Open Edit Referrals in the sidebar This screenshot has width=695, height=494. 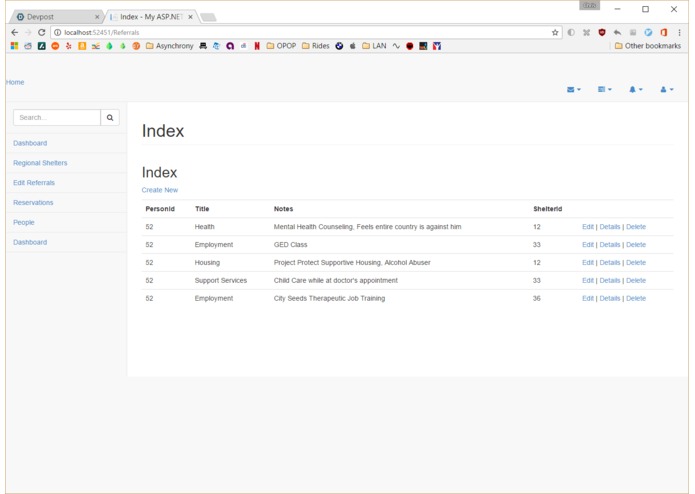coord(34,183)
